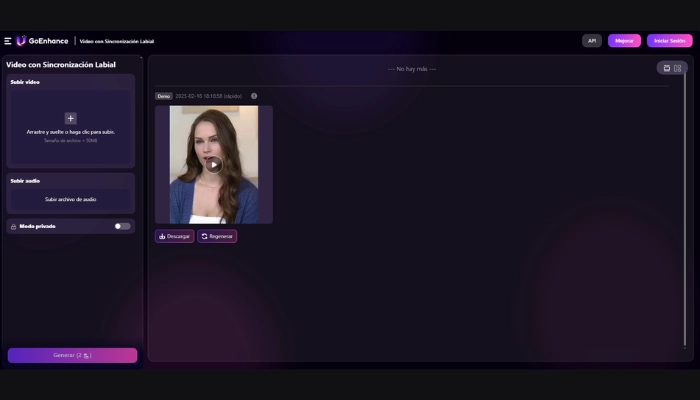The width and height of the screenshot is (700, 400).
Task: Click the results panel vertical scrollbar
Action: (684, 210)
